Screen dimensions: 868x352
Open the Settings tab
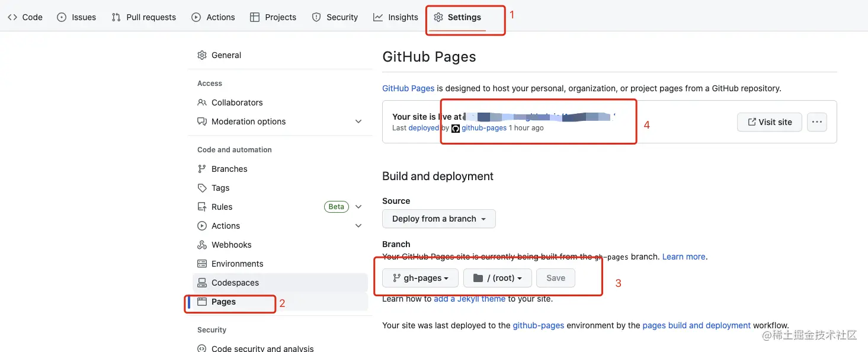point(457,17)
